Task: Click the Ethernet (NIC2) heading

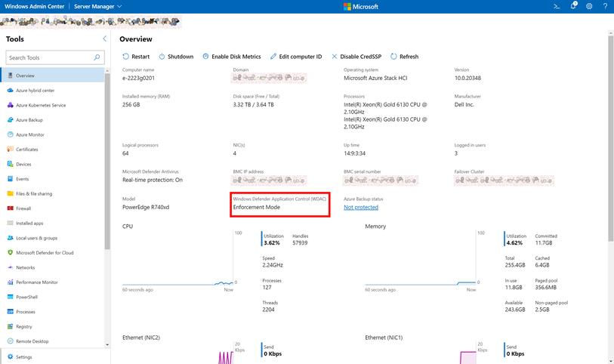Action: (141, 338)
